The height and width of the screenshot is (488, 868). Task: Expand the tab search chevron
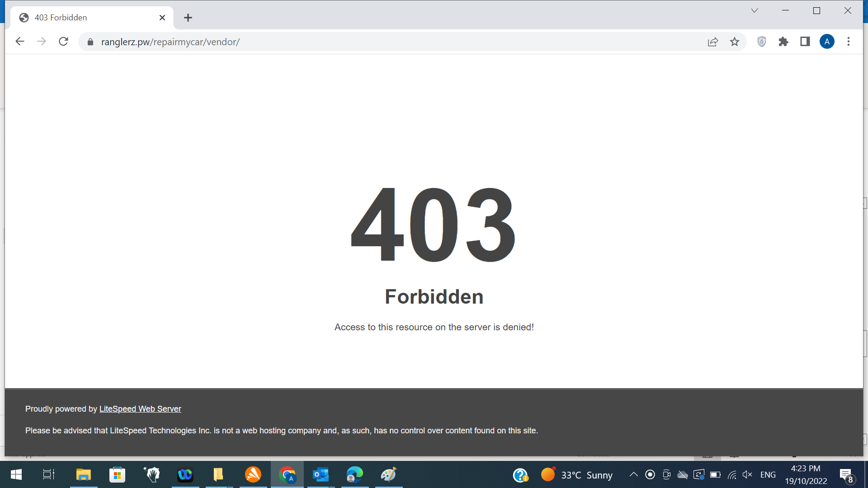coord(755,10)
